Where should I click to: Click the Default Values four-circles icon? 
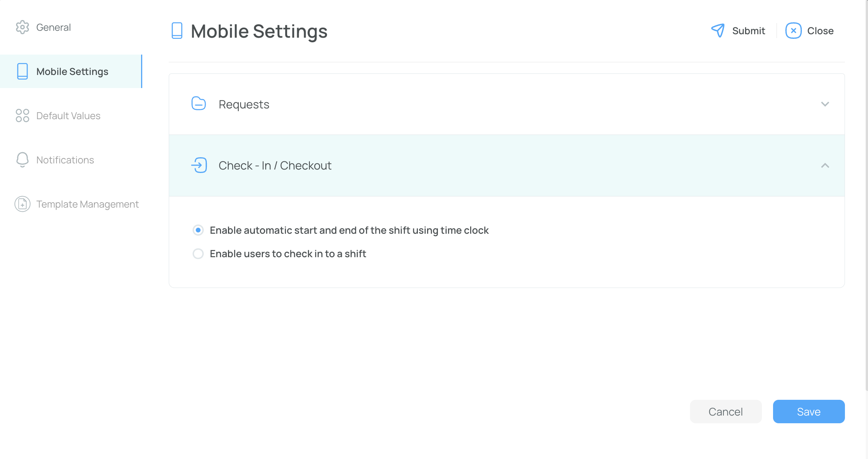22,116
